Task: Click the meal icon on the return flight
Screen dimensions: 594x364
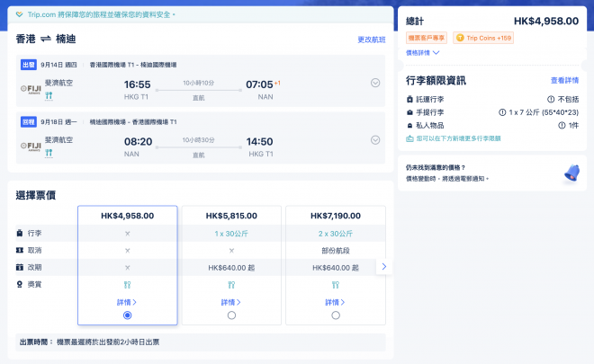Action: tap(49, 153)
